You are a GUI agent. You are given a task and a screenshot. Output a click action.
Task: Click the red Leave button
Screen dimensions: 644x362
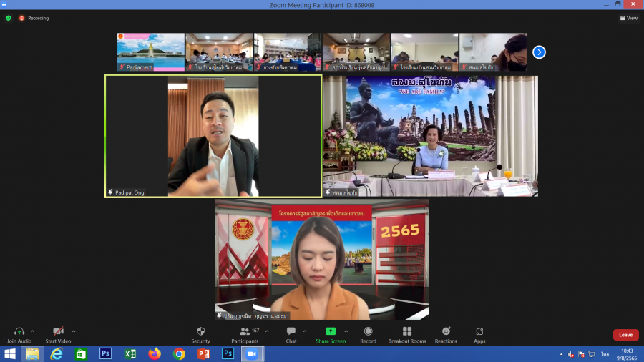(625, 335)
